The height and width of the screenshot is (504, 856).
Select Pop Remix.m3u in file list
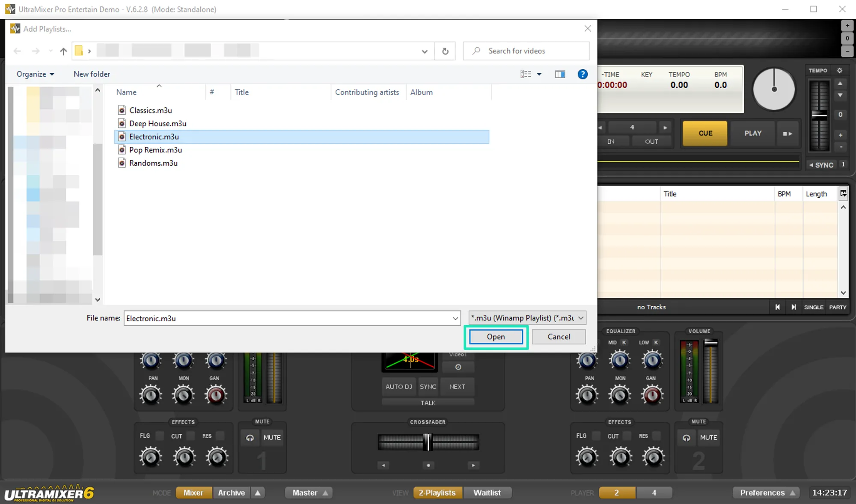click(155, 150)
